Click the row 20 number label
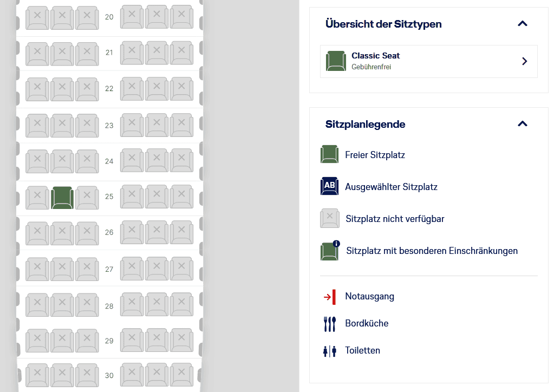Image resolution: width=554 pixels, height=392 pixels. click(x=109, y=17)
